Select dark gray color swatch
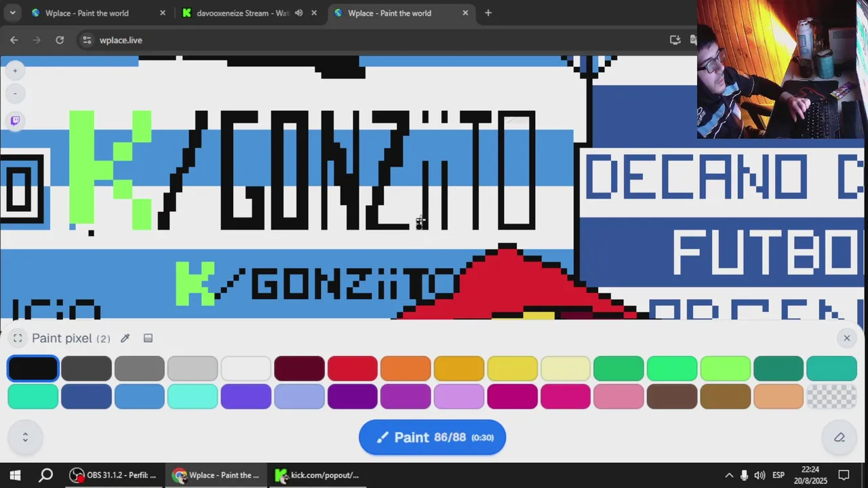The image size is (868, 488). coord(86,369)
